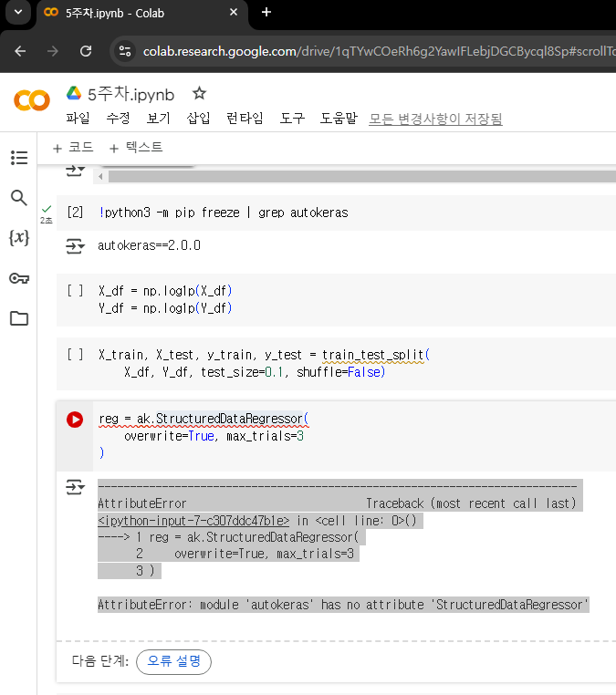Viewport: 616px width, 695px height.
Task: Open the table of contents sidebar
Action: click(x=19, y=158)
